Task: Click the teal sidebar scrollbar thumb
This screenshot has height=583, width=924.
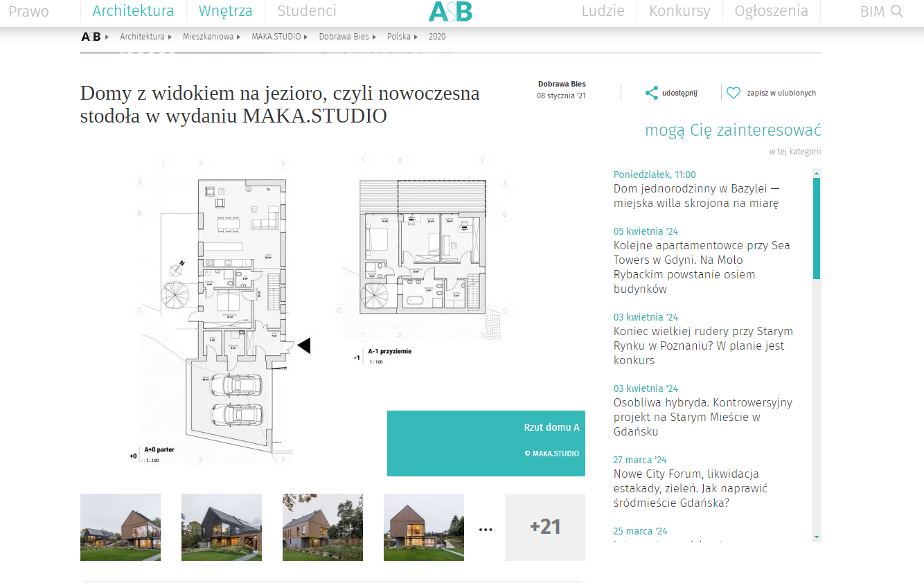Action: pos(817,228)
